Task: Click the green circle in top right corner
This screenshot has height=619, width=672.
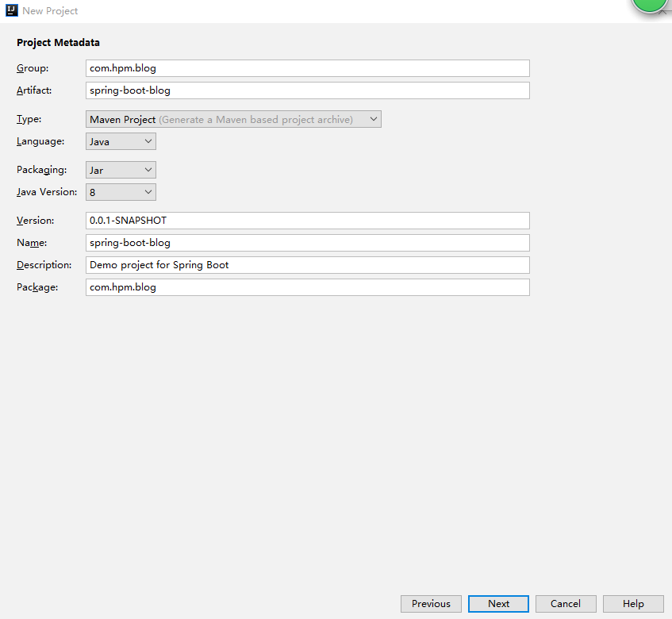Action: (649, 6)
